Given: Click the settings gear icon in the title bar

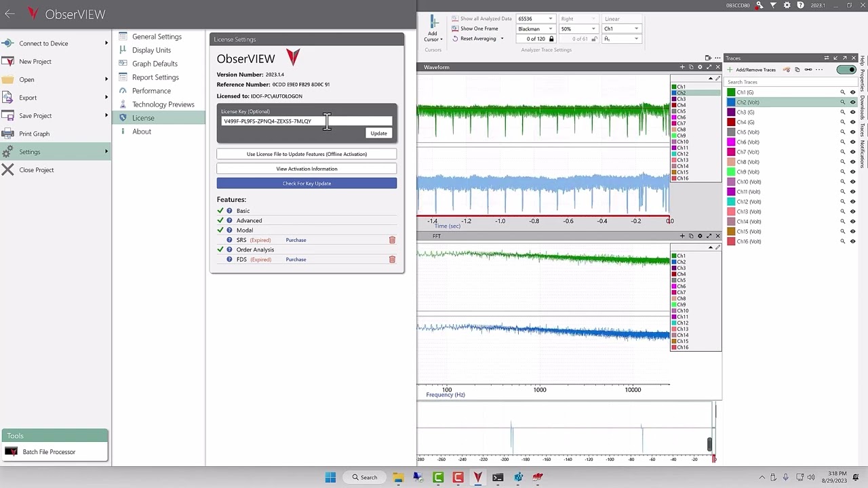Looking at the screenshot, I should (787, 5).
